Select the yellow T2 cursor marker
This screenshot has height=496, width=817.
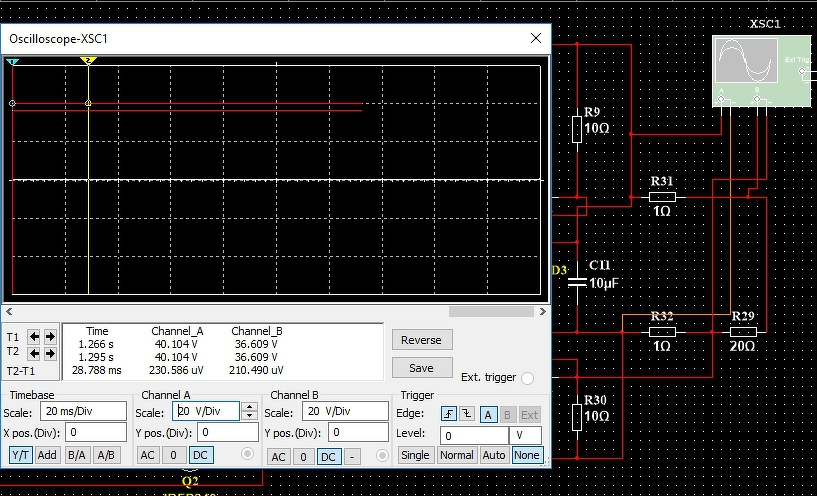(89, 61)
